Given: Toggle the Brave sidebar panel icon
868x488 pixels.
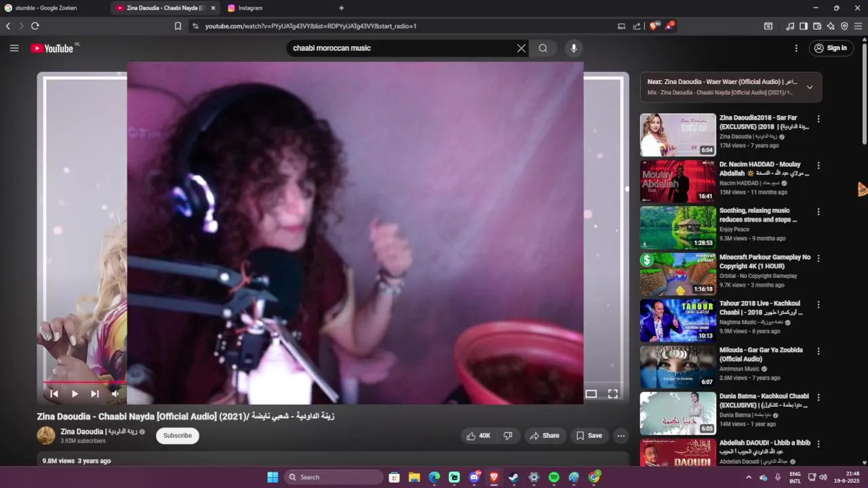Looking at the screenshot, I should coord(804,26).
